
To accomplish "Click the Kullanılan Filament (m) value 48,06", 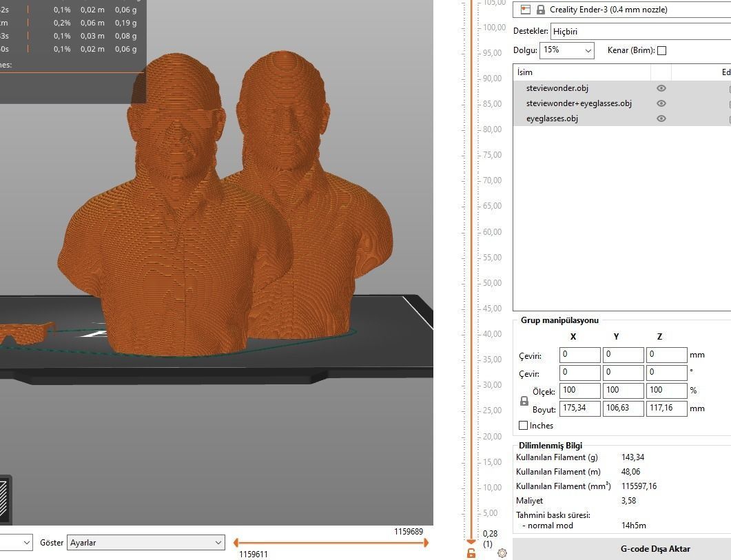I will 630,472.
